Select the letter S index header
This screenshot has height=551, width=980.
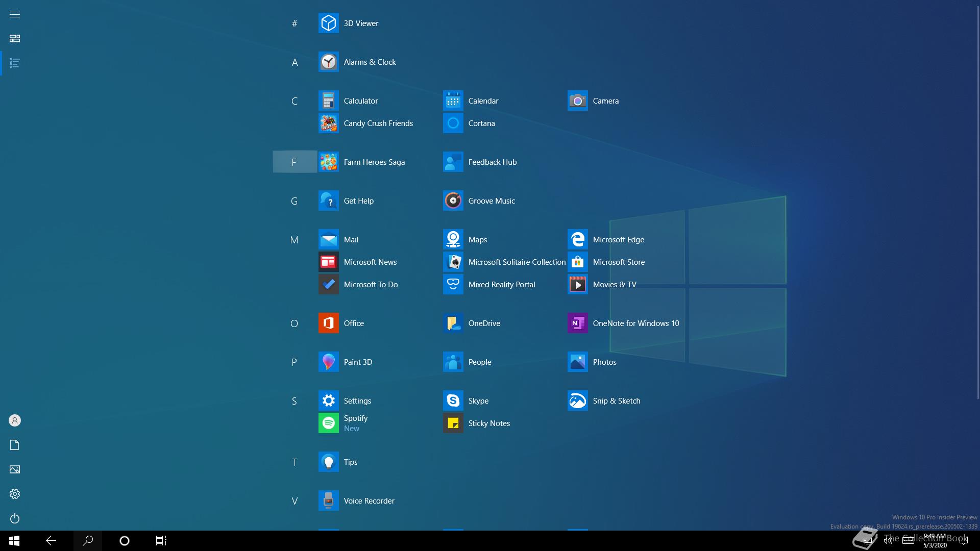pos(295,401)
